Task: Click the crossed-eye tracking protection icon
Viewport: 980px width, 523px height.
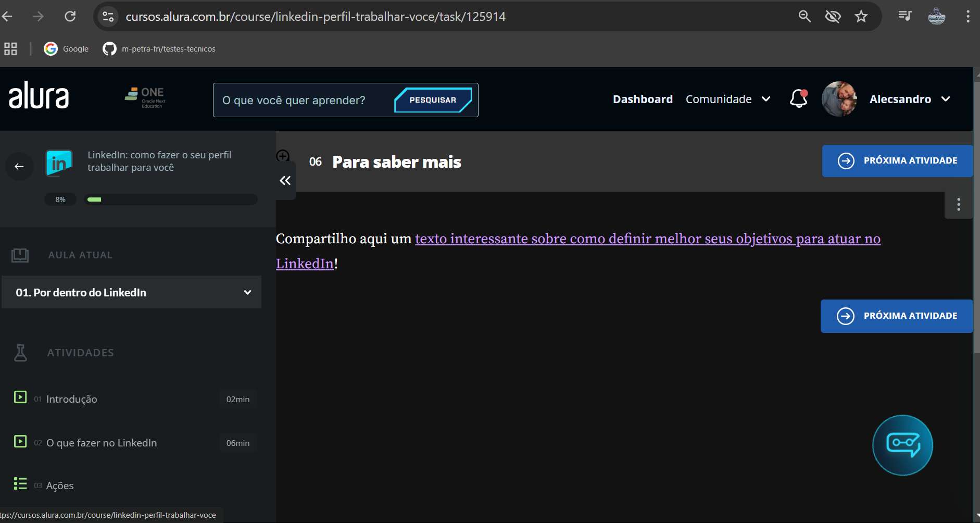Action: [833, 17]
